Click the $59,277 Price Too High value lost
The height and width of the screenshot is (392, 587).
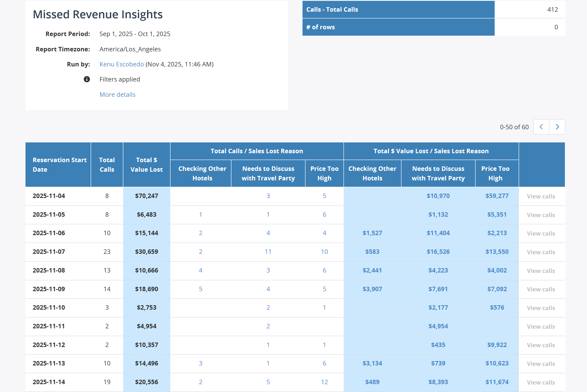tap(497, 196)
